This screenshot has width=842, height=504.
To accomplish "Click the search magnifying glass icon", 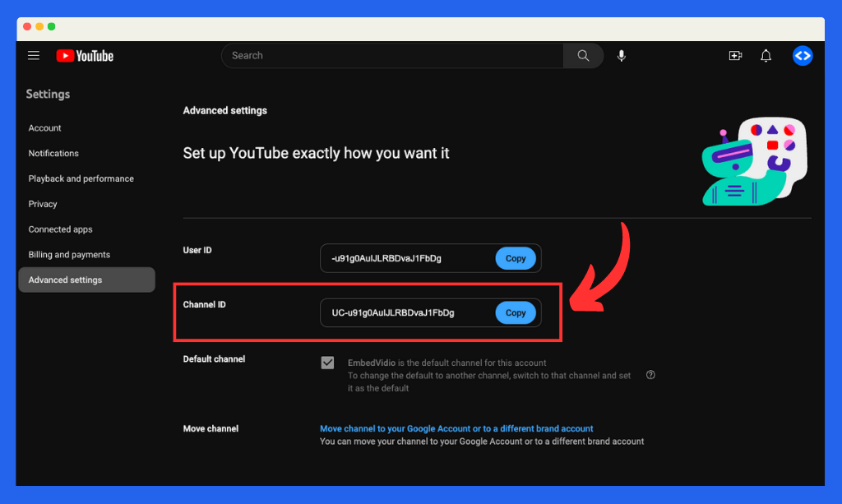I will pos(583,55).
